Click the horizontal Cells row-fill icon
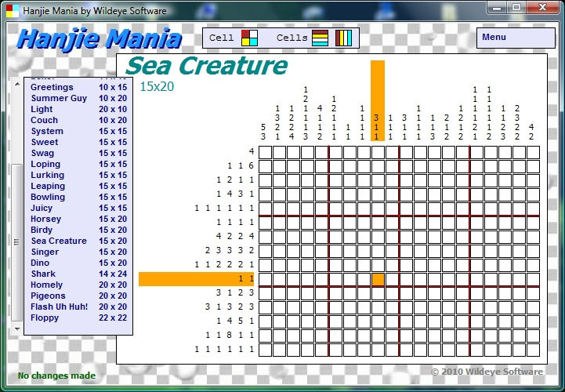565x392 pixels. pyautogui.click(x=320, y=38)
